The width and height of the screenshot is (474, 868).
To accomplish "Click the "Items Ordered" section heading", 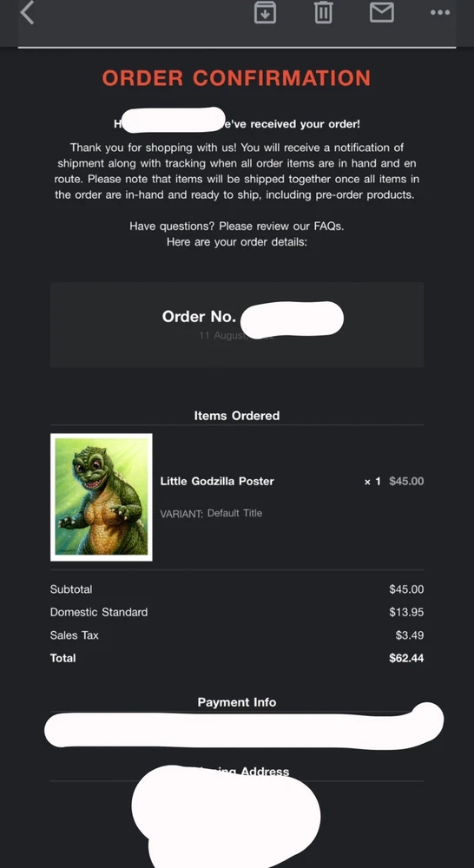I will (x=237, y=416).
